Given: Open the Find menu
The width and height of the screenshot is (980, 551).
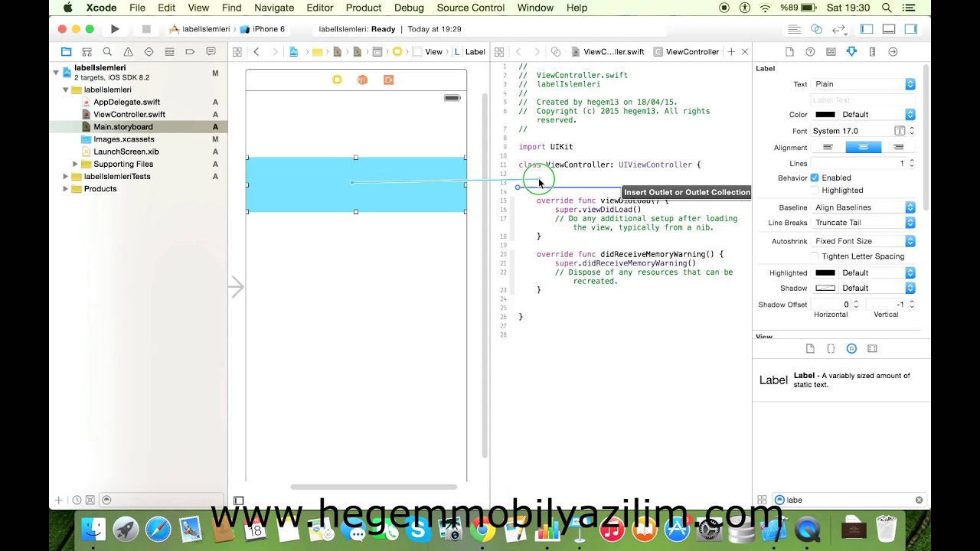Looking at the screenshot, I should coord(232,8).
